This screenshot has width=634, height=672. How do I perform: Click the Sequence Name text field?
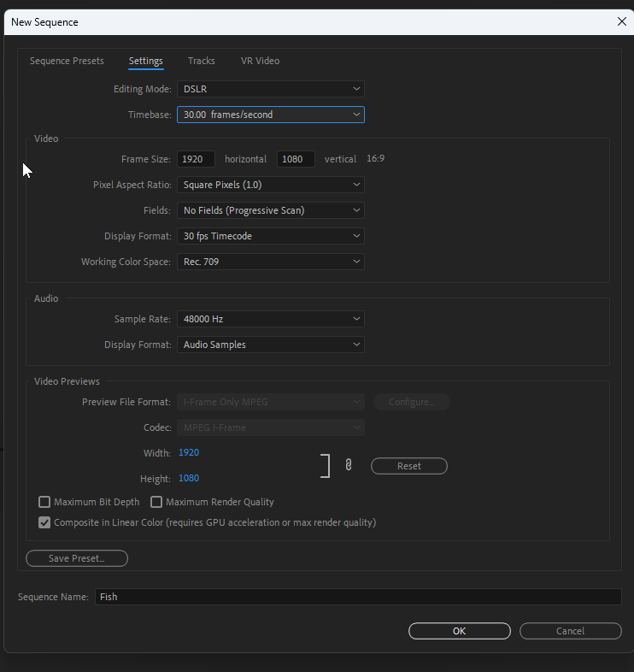click(x=357, y=597)
